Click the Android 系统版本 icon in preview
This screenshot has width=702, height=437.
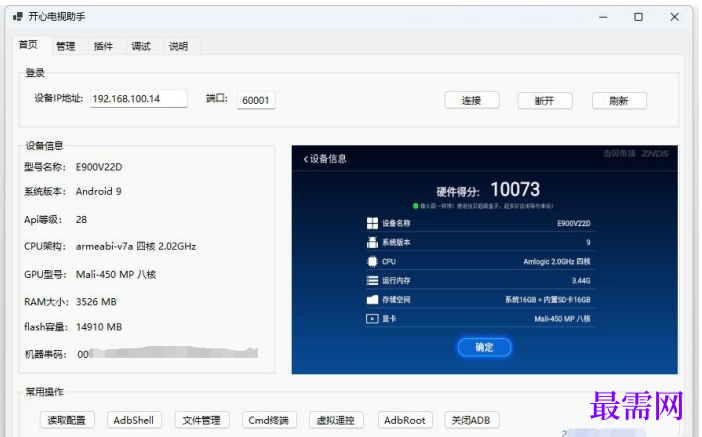click(x=372, y=242)
